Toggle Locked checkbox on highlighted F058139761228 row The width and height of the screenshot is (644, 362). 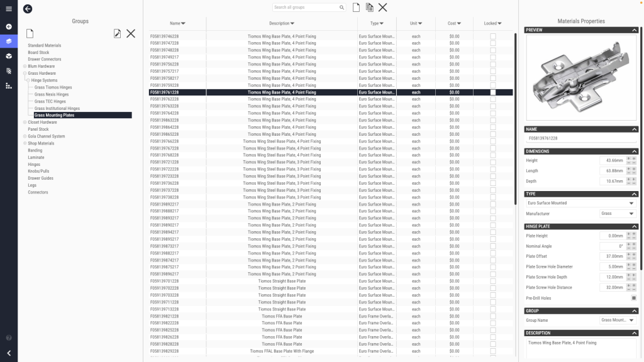pyautogui.click(x=492, y=92)
